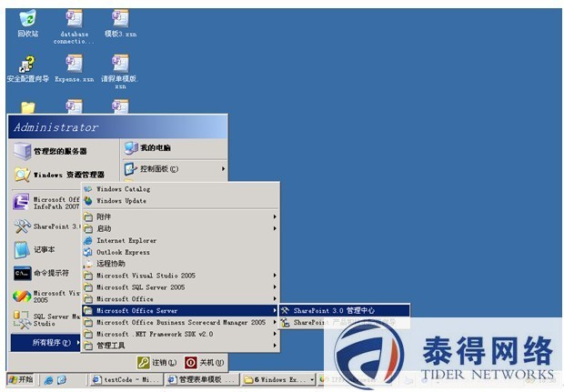Switch to the testCode taskbar window

(x=126, y=379)
